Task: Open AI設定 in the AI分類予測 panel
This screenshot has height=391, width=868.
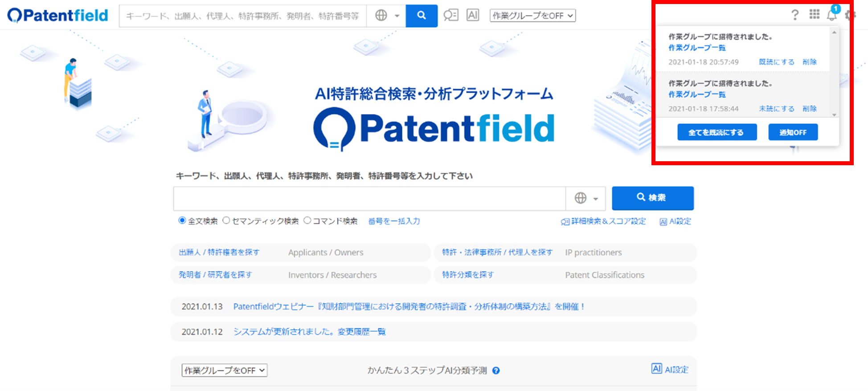Action: [x=670, y=369]
